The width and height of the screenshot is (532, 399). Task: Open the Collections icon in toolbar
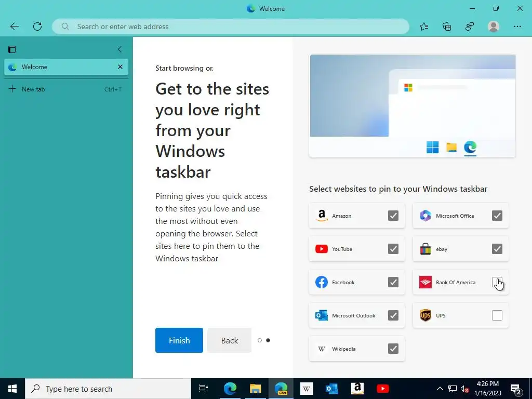click(447, 26)
